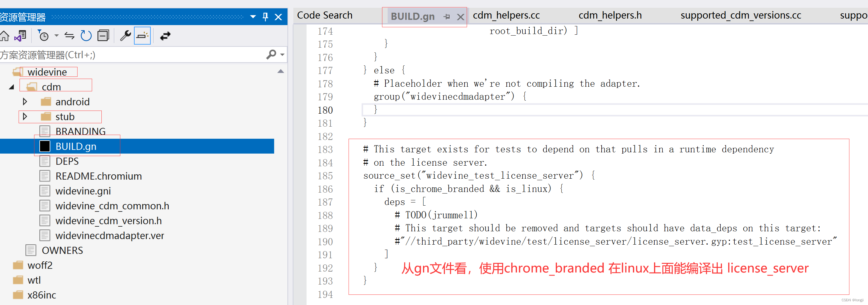The width and height of the screenshot is (868, 305).
Task: Select the woff2 folder
Action: tap(40, 265)
